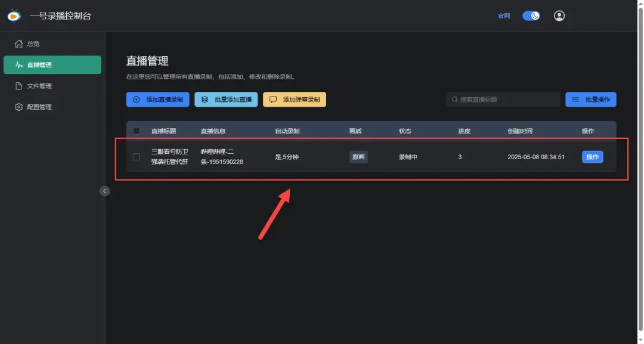The height and width of the screenshot is (344, 644).
Task: Open the 批量操作 batch actions menu
Action: click(x=591, y=99)
